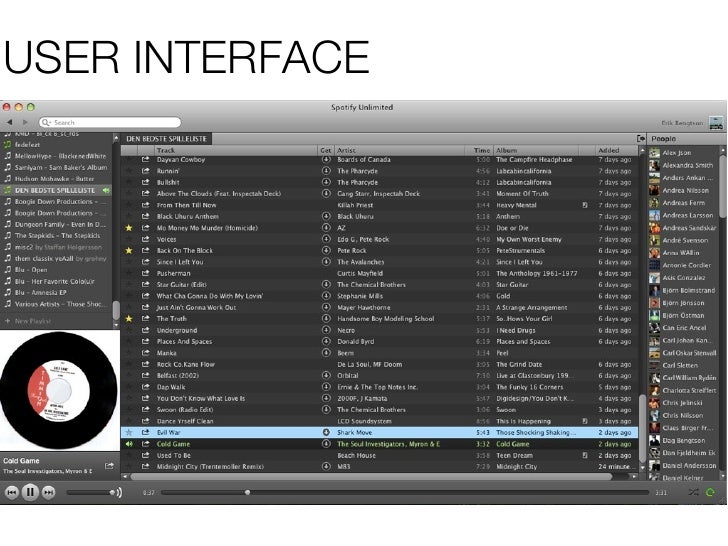Viewport: 728px width, 546px height.
Task: Toggle repeat playback icon
Action: click(x=710, y=492)
